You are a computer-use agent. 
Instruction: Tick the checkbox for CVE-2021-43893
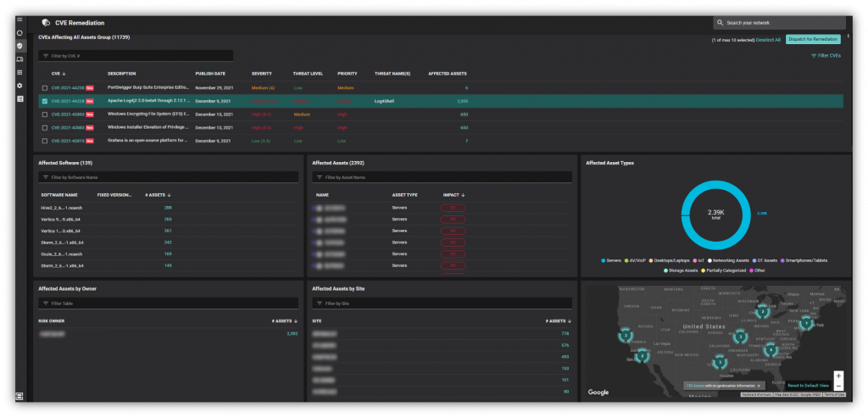45,114
